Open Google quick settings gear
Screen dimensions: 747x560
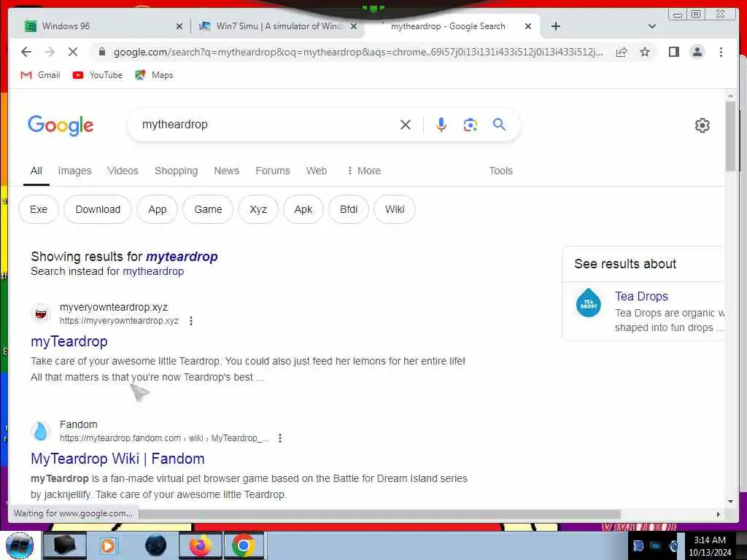click(703, 125)
